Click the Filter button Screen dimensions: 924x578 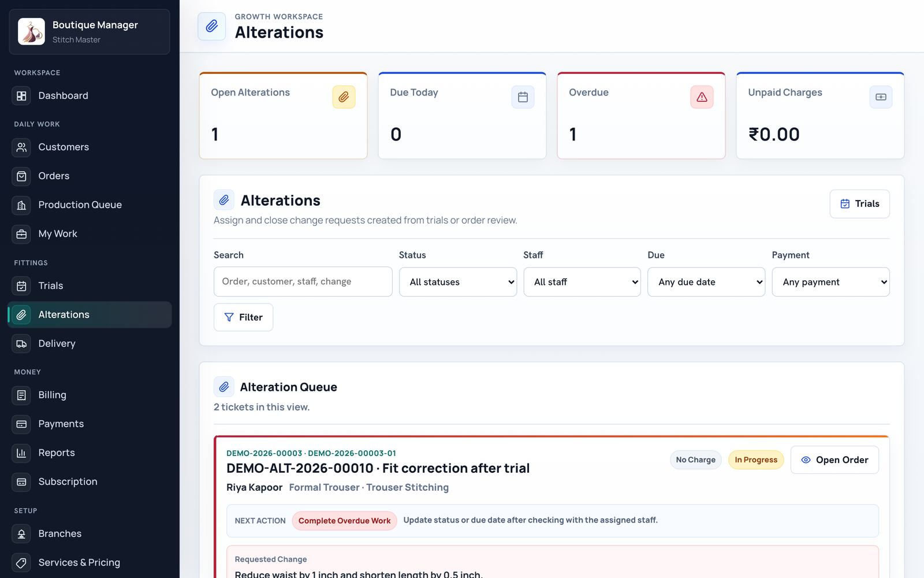point(243,317)
